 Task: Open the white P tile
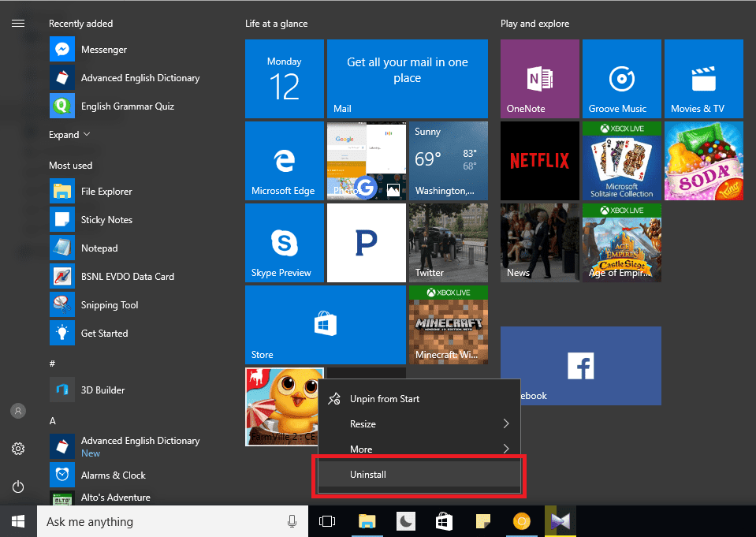367,243
